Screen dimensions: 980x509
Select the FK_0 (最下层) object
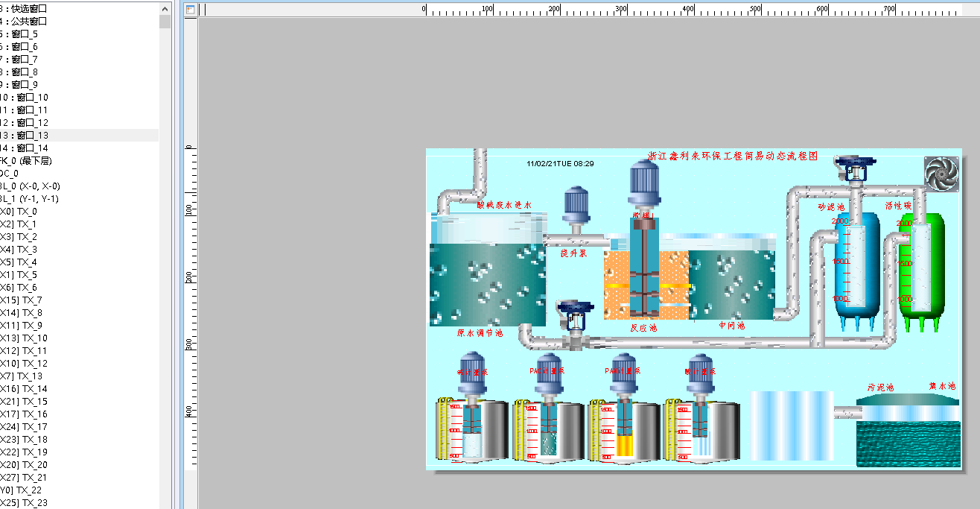point(26,161)
